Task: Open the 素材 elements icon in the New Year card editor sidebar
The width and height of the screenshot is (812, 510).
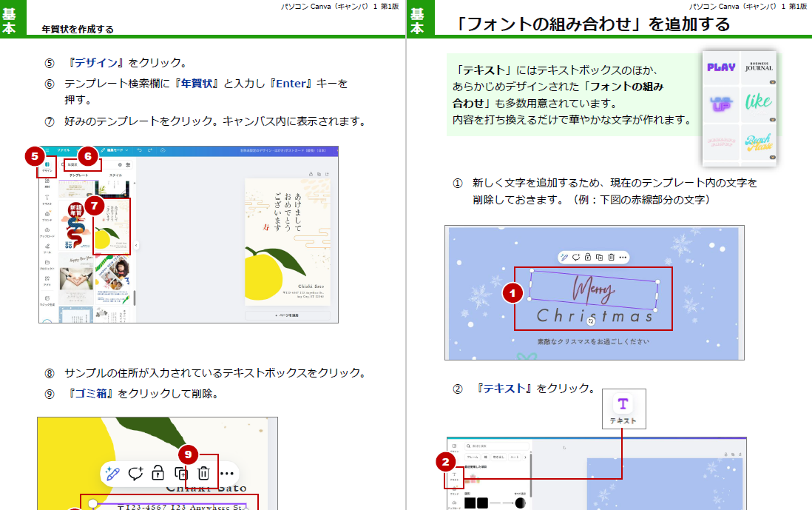Action: pyautogui.click(x=47, y=182)
